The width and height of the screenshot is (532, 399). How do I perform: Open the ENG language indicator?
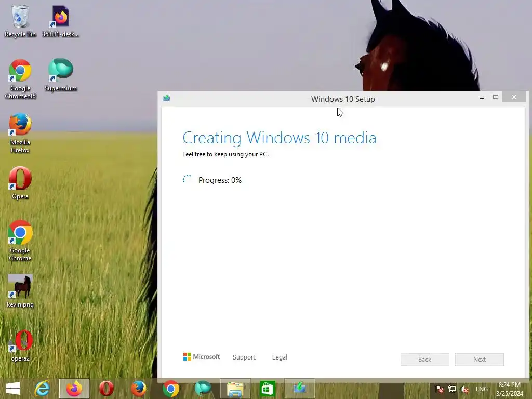tap(482, 389)
